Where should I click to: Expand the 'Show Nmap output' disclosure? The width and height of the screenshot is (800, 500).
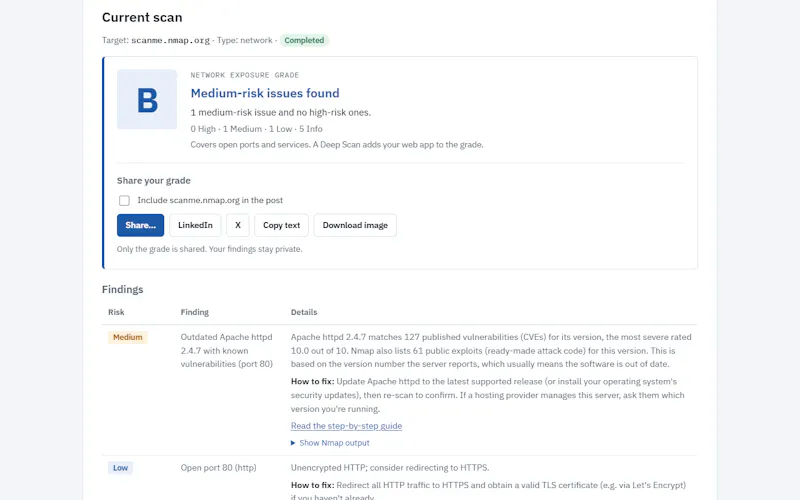330,443
